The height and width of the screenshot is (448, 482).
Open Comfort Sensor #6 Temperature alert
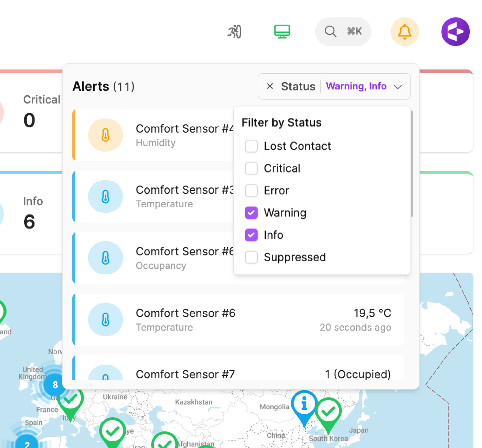click(x=238, y=320)
